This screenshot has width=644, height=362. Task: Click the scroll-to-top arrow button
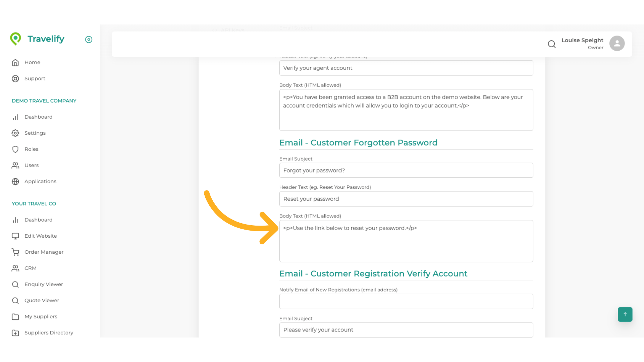625,314
